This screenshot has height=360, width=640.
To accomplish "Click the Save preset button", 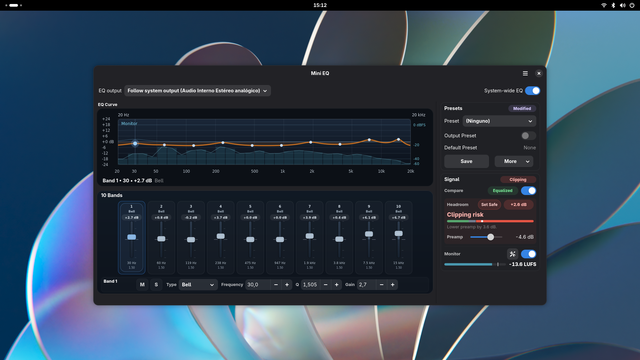I will pyautogui.click(x=466, y=161).
